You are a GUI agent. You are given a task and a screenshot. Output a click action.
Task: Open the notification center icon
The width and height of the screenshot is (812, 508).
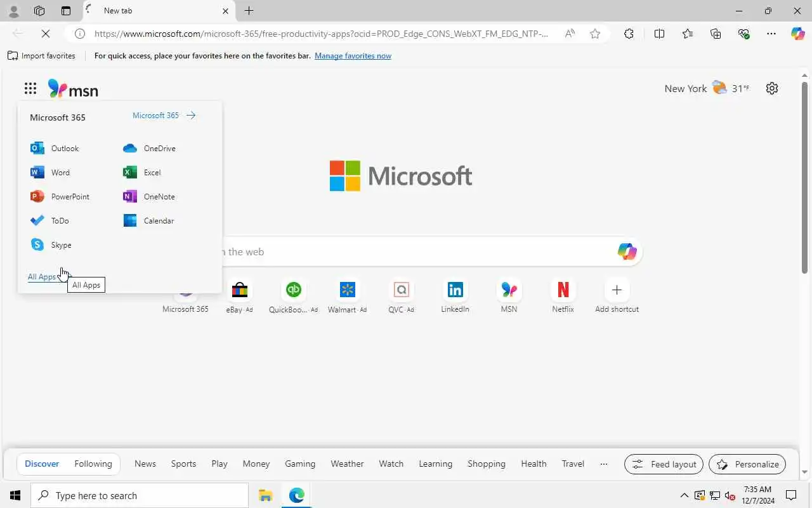pyautogui.click(x=791, y=495)
